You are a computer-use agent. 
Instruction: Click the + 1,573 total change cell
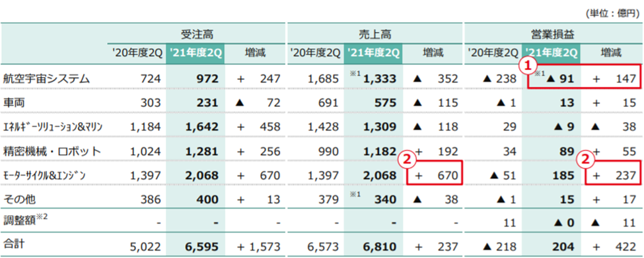(x=258, y=247)
